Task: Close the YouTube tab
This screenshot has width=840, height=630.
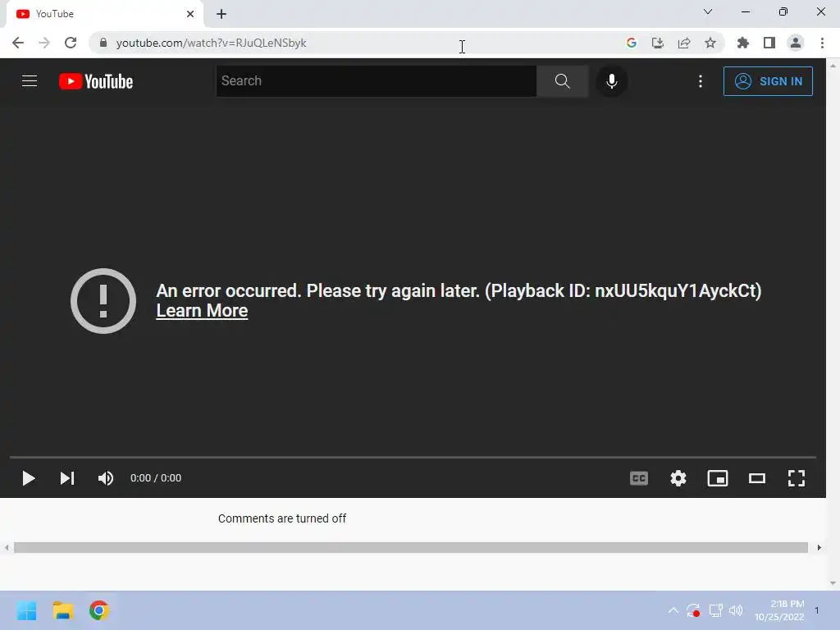Action: tap(190, 14)
